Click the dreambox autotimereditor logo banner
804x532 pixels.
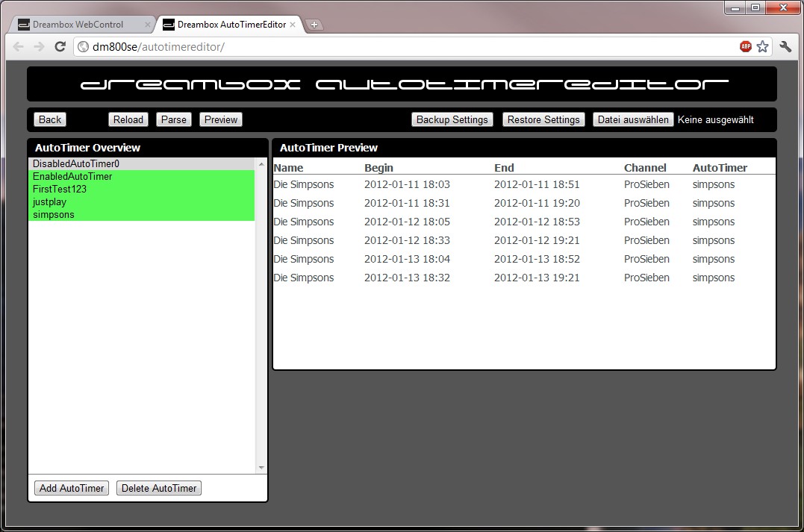click(402, 84)
